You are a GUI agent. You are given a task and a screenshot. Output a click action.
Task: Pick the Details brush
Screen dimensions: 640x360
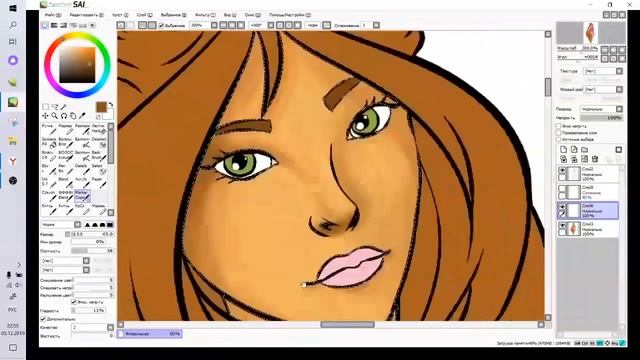pyautogui.click(x=82, y=169)
